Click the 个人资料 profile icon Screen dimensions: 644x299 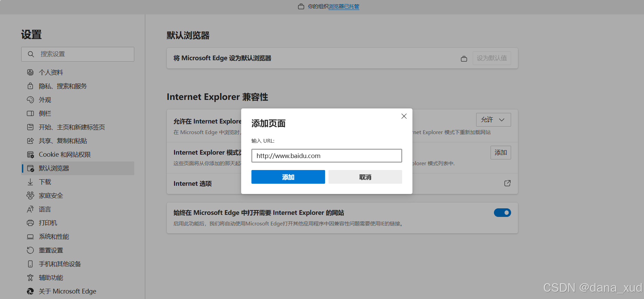(30, 72)
